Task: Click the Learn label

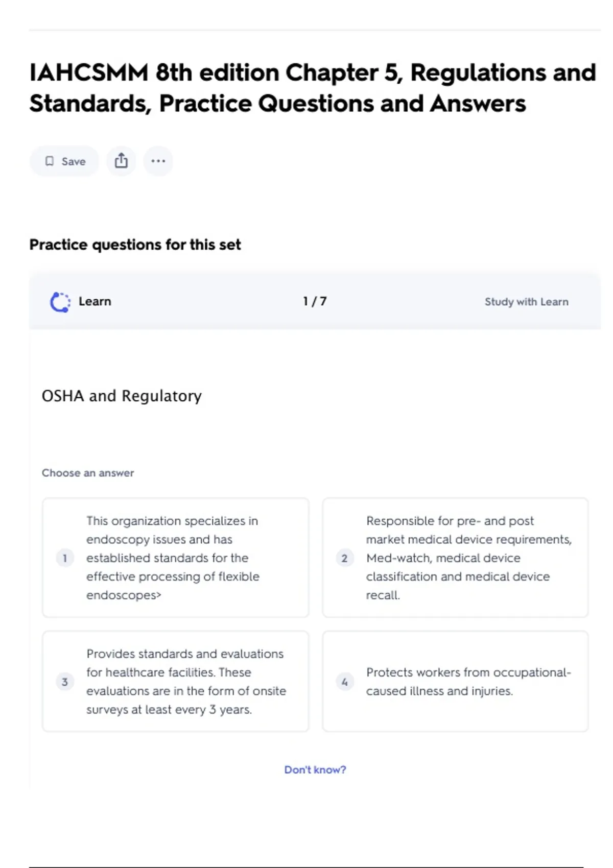Action: coord(95,302)
